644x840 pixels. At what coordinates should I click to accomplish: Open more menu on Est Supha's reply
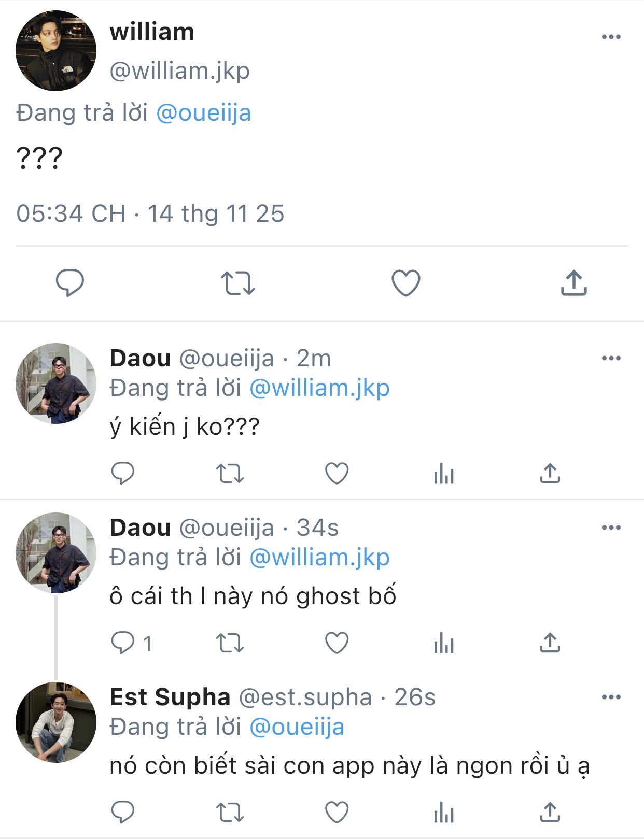click(611, 697)
